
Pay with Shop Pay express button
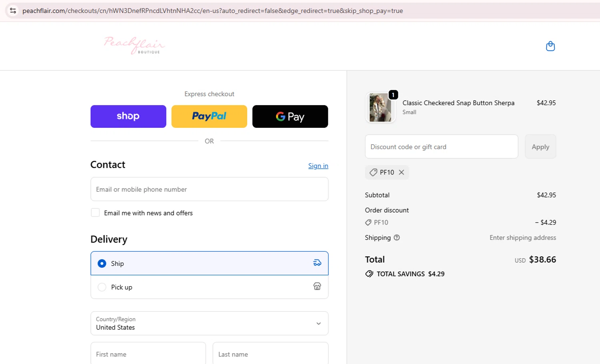coord(128,116)
